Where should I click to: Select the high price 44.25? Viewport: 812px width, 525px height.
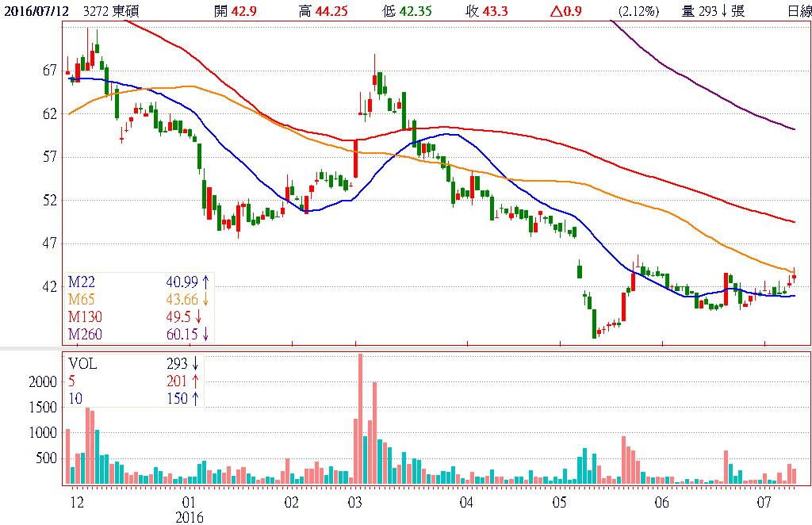tap(332, 11)
